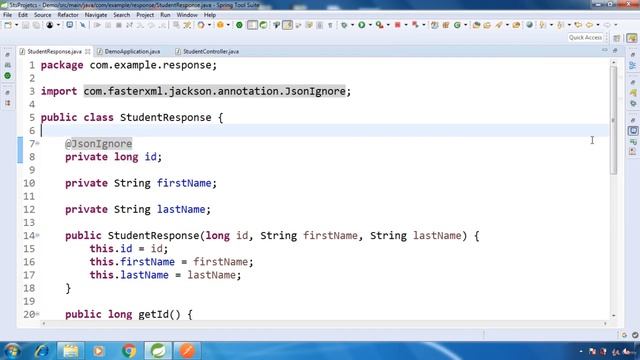Open the Refactor menu
Screen dimensions: 640x360
click(x=68, y=15)
